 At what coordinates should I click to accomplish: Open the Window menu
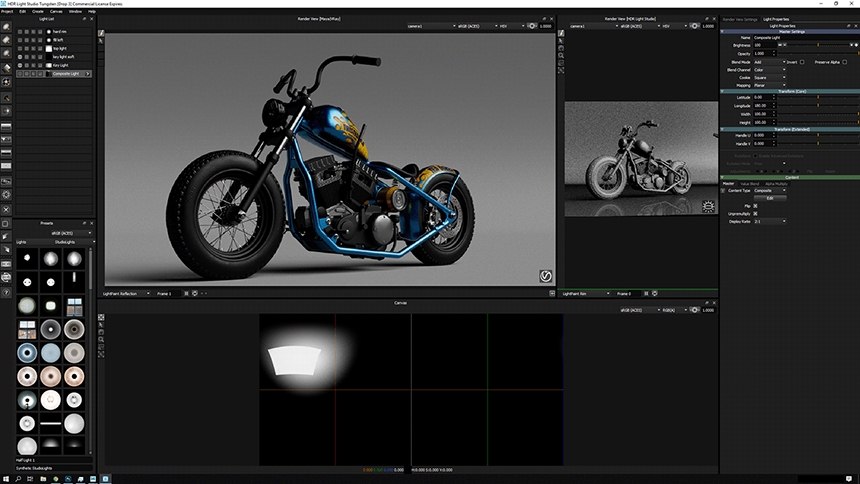75,11
